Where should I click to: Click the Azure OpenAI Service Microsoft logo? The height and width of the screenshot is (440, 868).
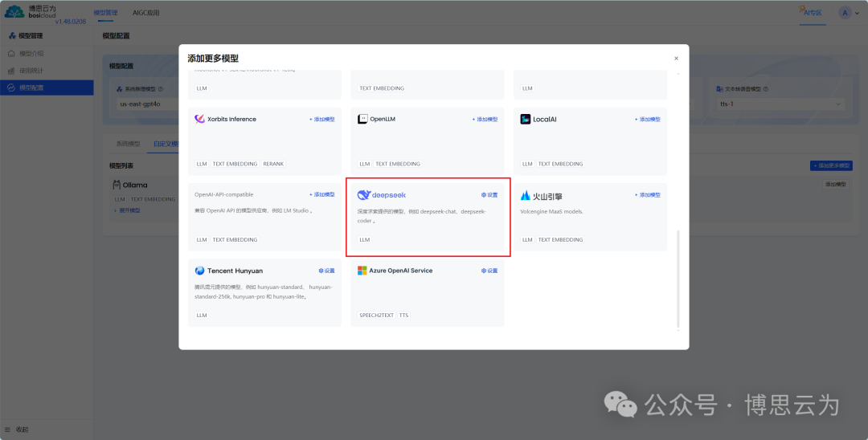click(x=362, y=271)
